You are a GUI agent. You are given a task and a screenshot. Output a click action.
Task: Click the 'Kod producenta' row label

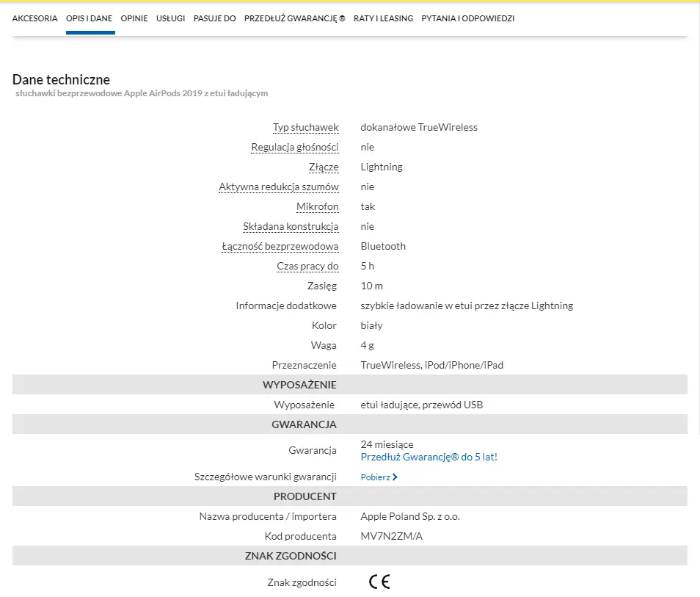[300, 536]
